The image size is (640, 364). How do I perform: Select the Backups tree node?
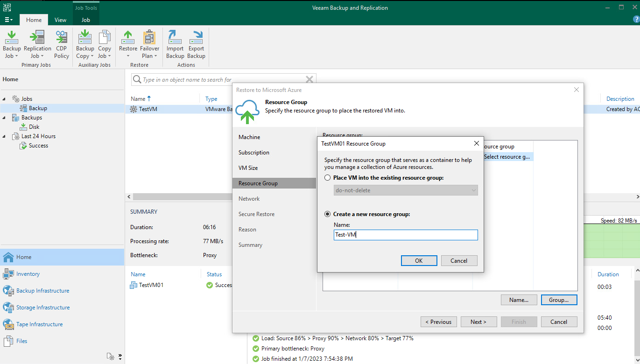[32, 118]
